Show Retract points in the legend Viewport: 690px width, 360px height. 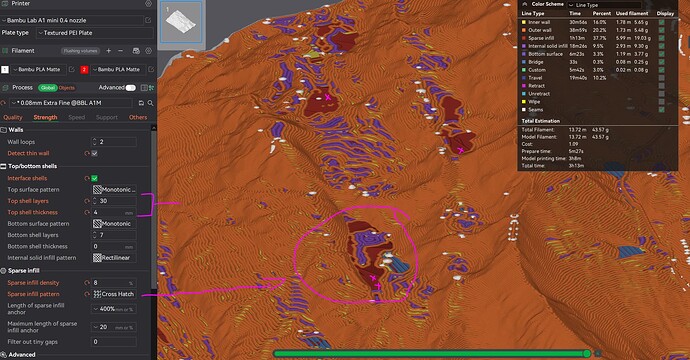click(x=661, y=86)
